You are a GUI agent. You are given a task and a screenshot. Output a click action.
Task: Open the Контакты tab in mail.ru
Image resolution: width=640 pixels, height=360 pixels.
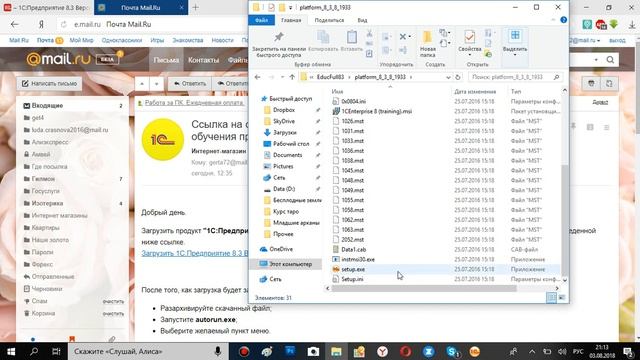203,60
